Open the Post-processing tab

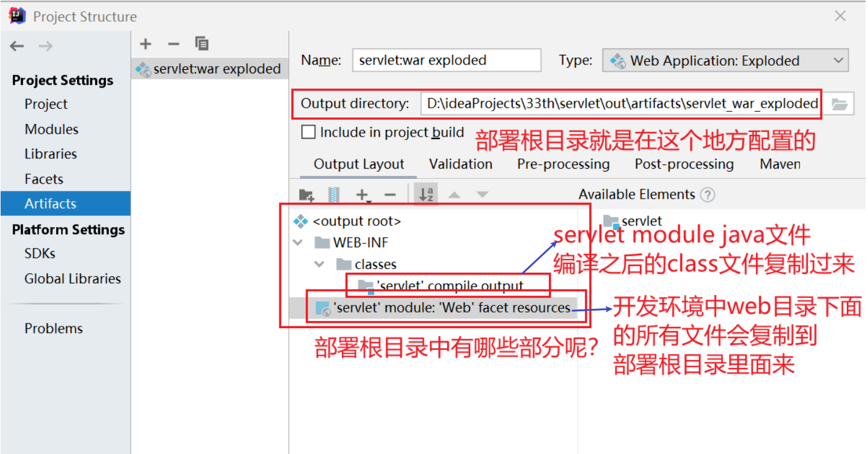point(684,164)
